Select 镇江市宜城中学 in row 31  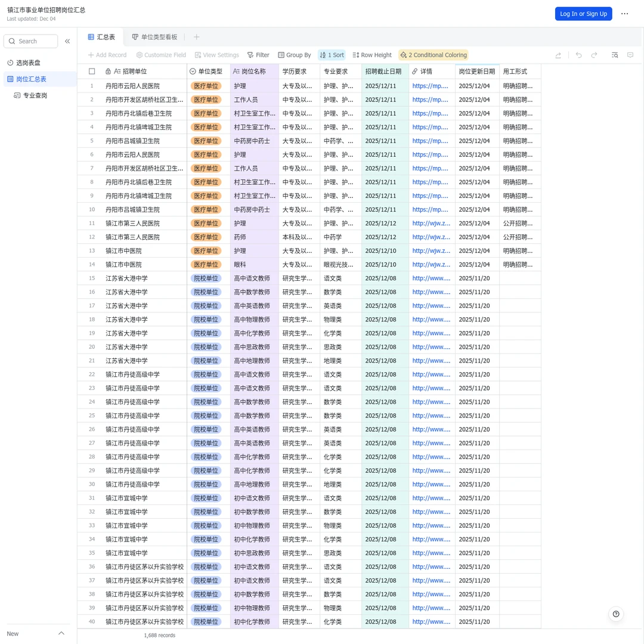126,498
